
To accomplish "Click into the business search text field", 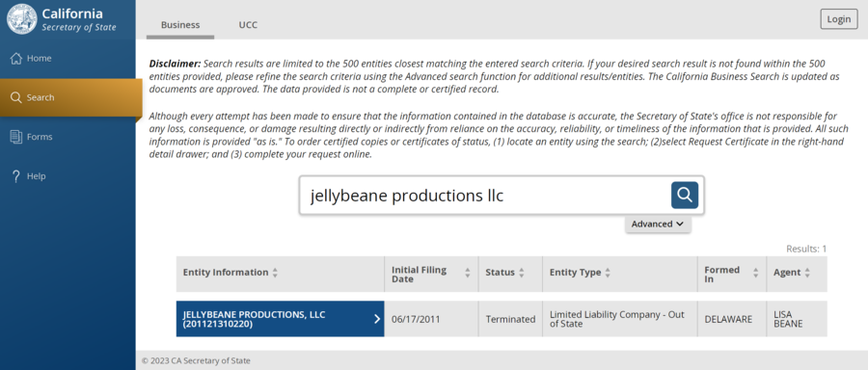I will [484, 196].
